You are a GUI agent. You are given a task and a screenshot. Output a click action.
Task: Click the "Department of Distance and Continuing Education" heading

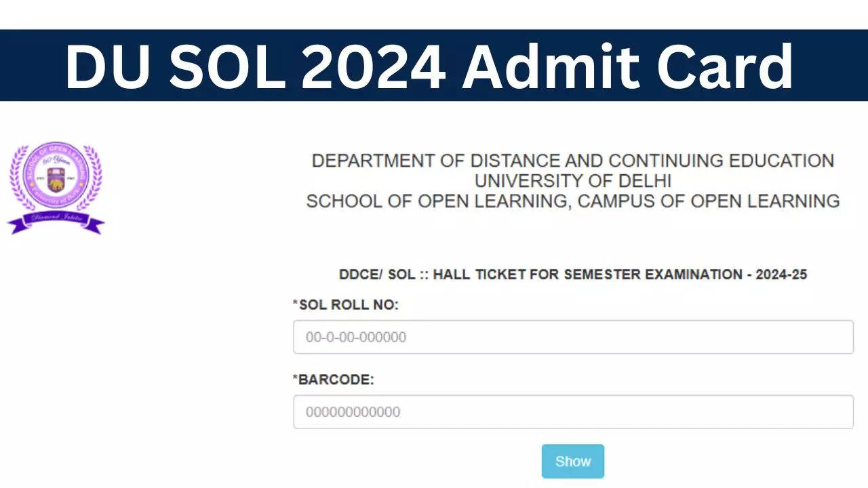click(x=572, y=161)
